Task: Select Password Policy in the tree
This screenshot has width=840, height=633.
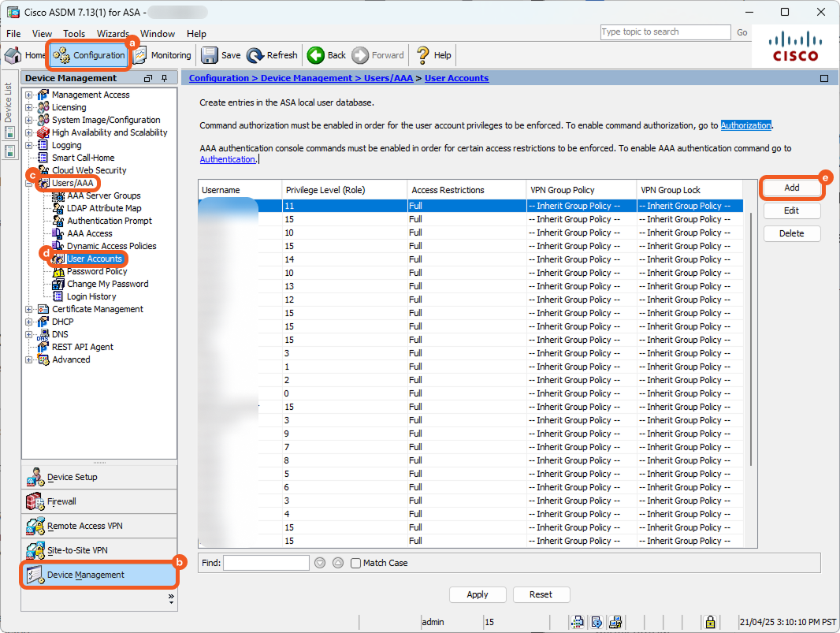Action: (x=97, y=271)
